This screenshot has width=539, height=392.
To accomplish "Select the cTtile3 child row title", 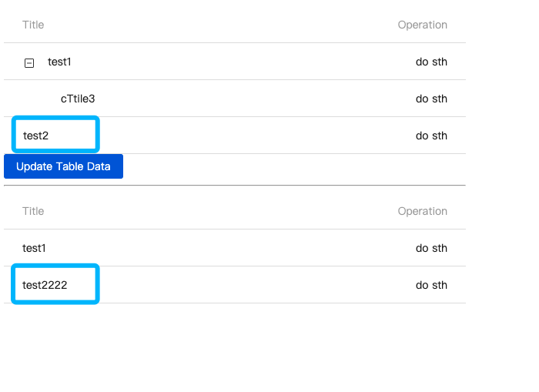I will coord(78,99).
